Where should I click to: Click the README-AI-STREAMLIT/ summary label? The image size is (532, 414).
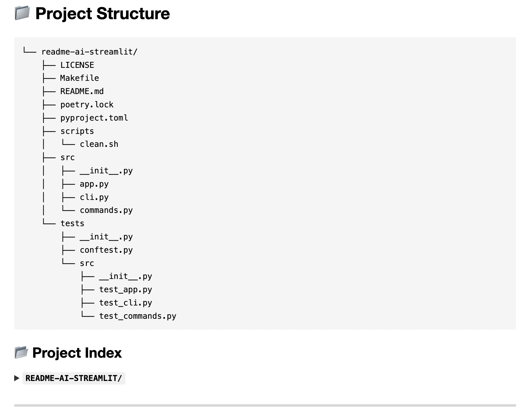(x=74, y=378)
